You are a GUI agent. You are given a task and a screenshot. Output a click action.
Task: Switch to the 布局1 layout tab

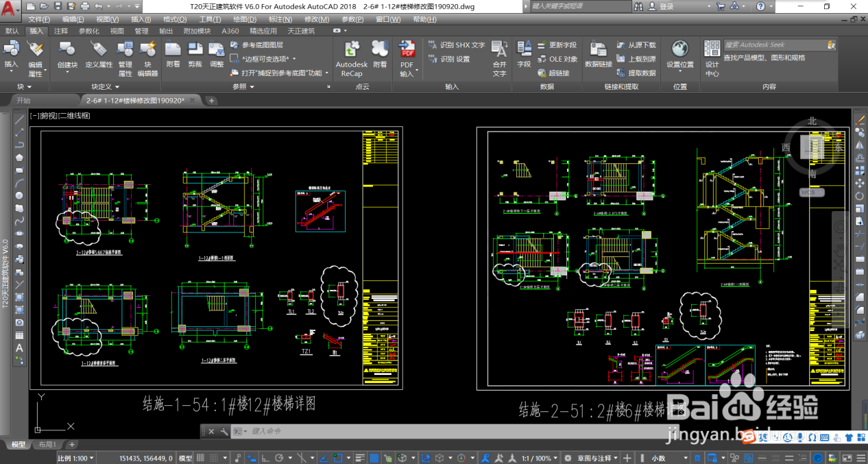click(x=47, y=445)
